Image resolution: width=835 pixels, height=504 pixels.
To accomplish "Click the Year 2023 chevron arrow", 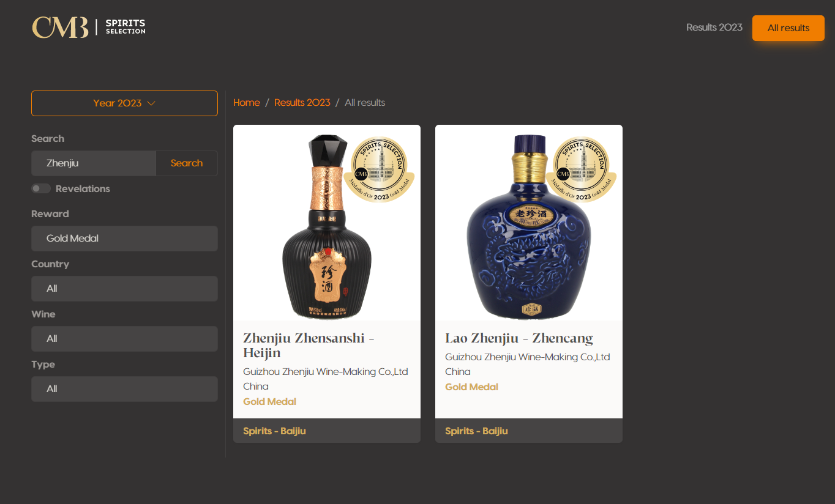I will click(x=151, y=103).
